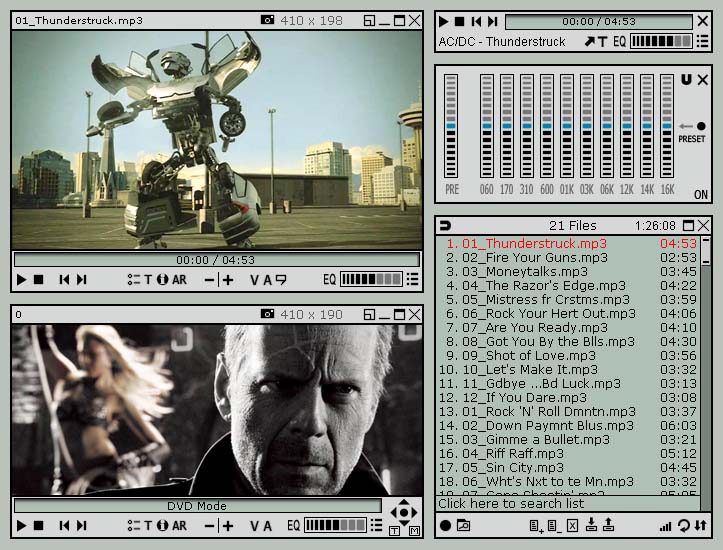This screenshot has width=723, height=550.
Task: Click the T icon in compact player
Action: tap(602, 41)
